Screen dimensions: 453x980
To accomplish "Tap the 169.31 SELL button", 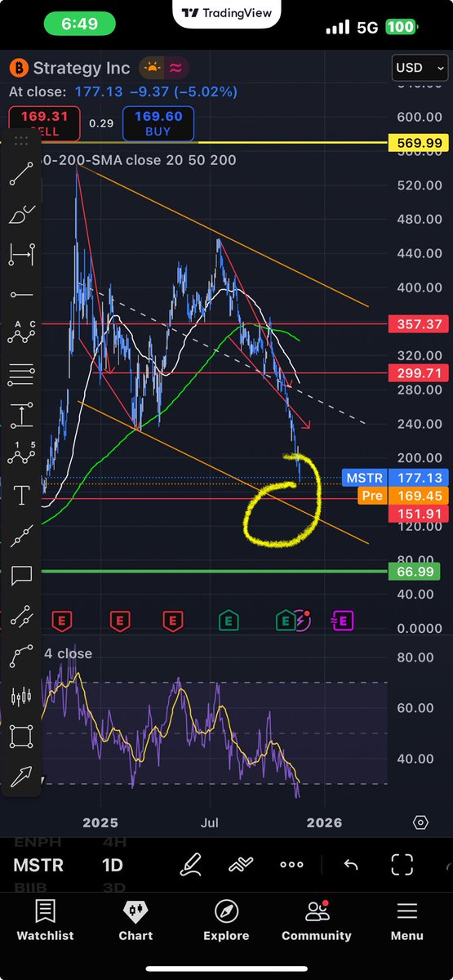I will (45, 122).
